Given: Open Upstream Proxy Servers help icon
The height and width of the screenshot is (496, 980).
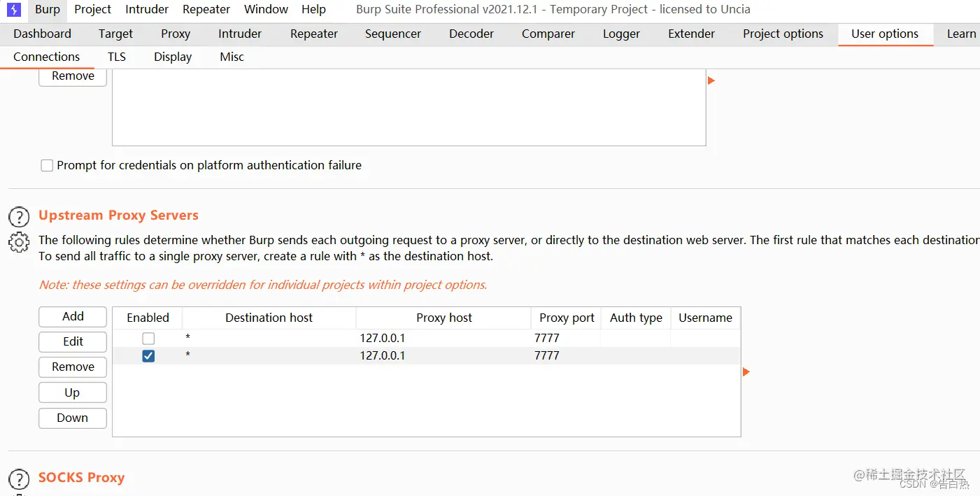Looking at the screenshot, I should (19, 217).
